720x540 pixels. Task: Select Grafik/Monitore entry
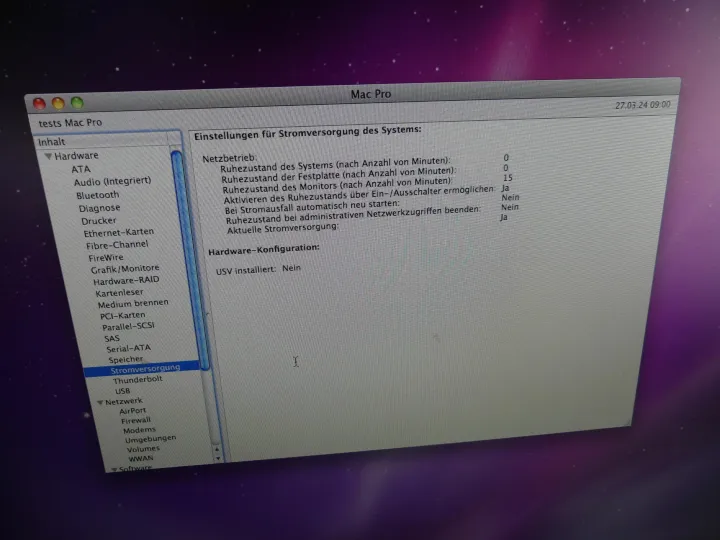click(125, 269)
